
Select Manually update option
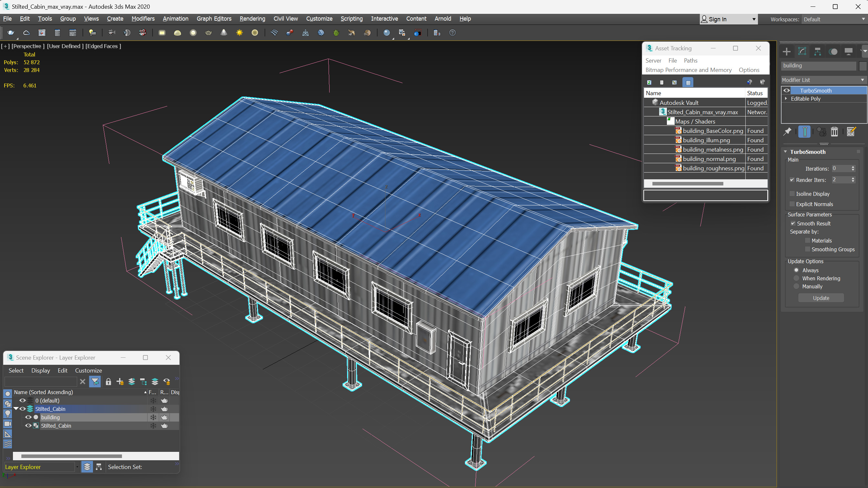tap(796, 286)
